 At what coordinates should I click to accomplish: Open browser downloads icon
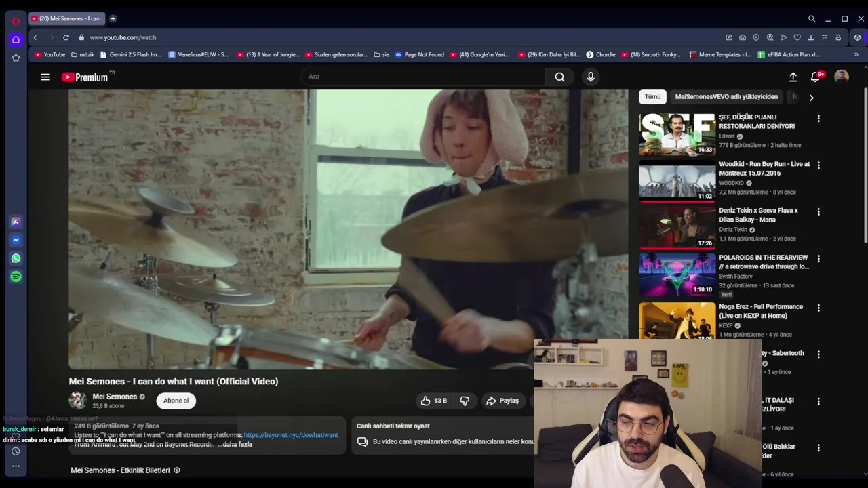(810, 37)
